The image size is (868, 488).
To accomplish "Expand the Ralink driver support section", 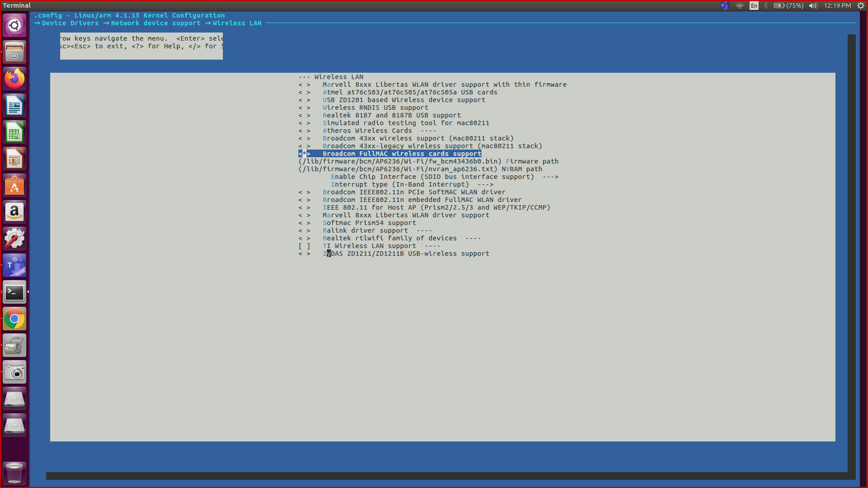I will (x=365, y=230).
